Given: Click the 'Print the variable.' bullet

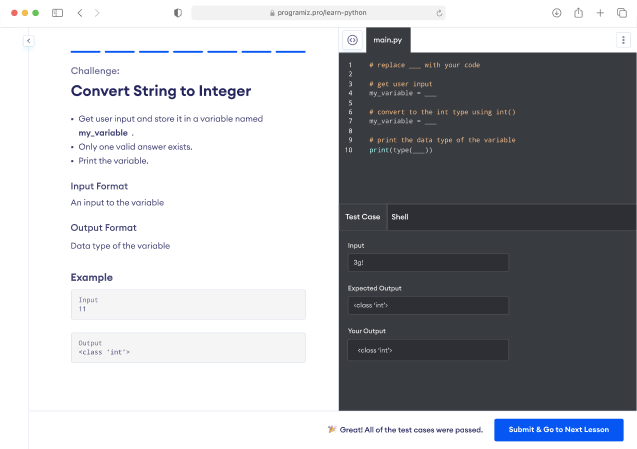Looking at the screenshot, I should tap(113, 161).
